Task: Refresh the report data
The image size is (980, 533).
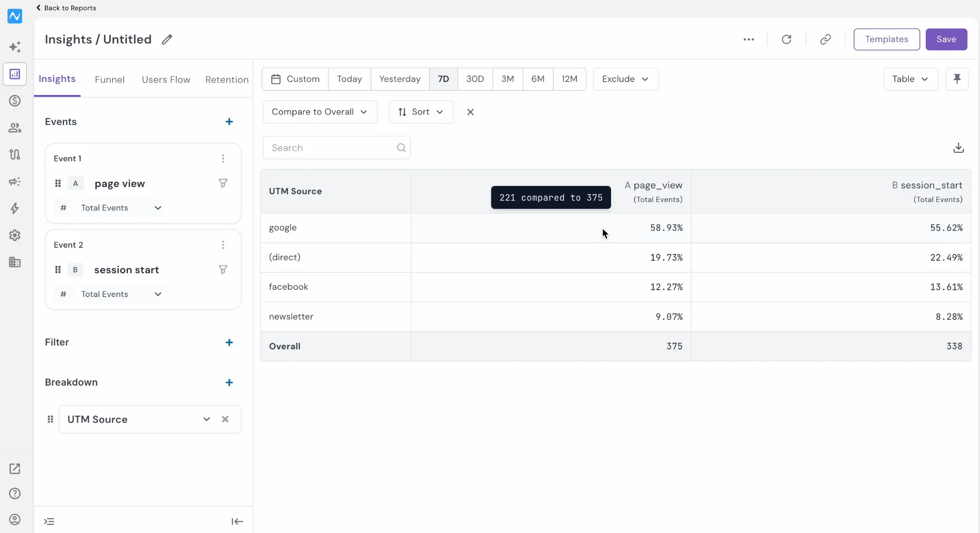Action: click(786, 39)
